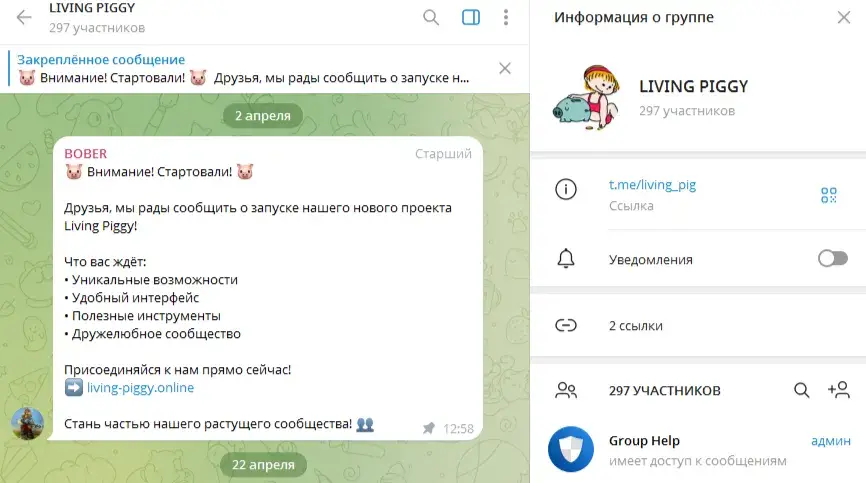Click 297 участников under the chat title
866x483 pixels.
(x=97, y=28)
